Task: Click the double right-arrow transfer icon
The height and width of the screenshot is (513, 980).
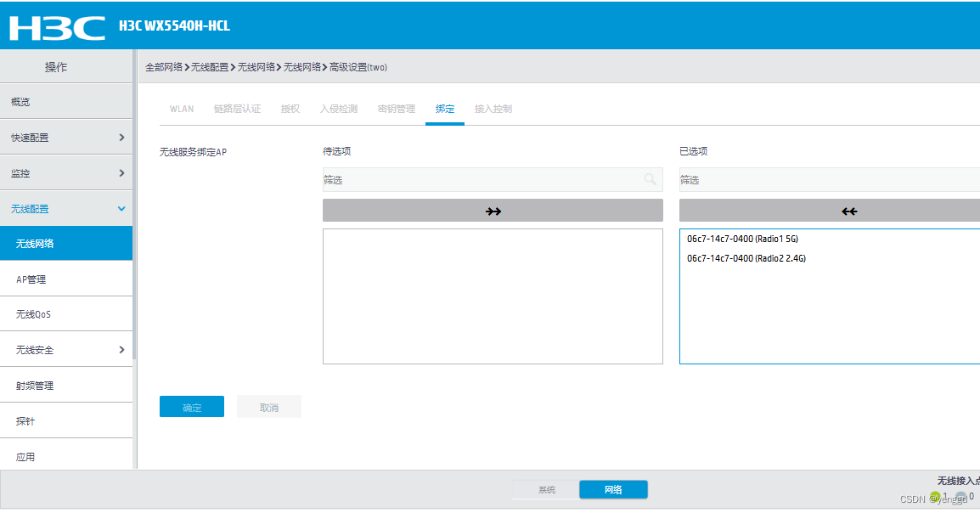Action: 493,210
